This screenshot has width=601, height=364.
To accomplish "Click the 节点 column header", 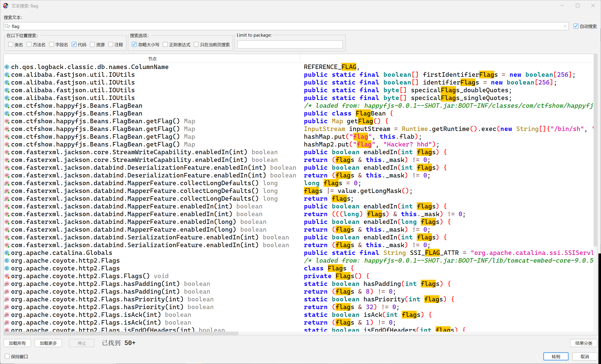I will (x=152, y=59).
